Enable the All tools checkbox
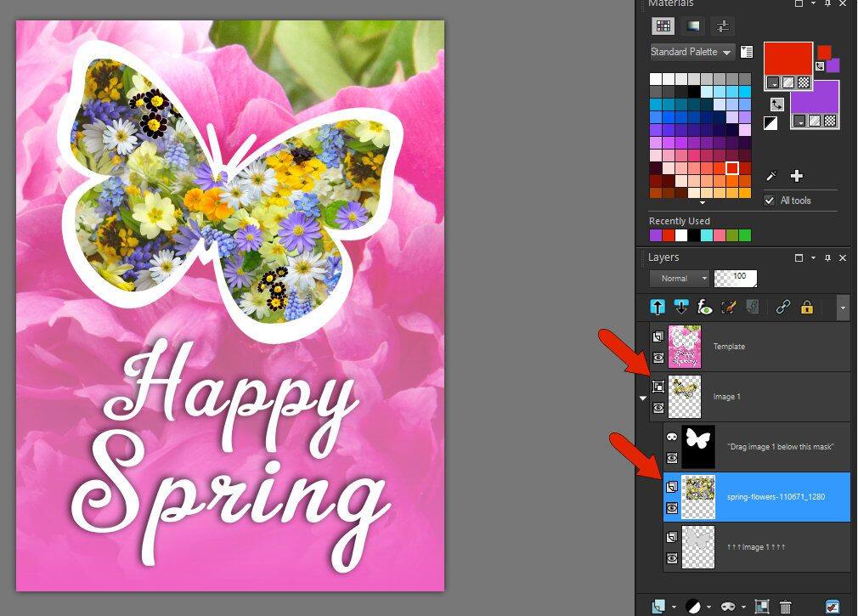The height and width of the screenshot is (616, 858). pos(769,201)
